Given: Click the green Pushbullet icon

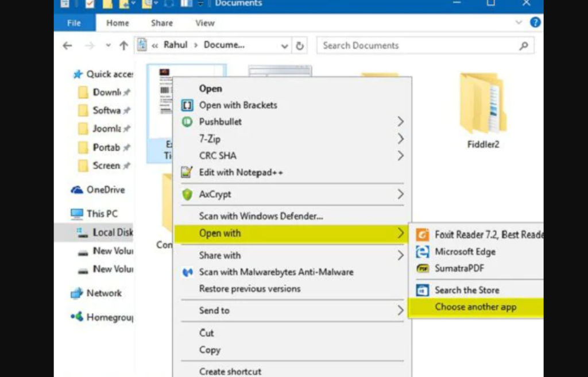Looking at the screenshot, I should tap(187, 122).
